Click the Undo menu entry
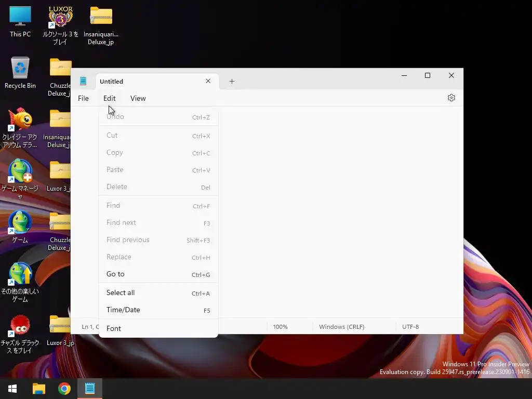This screenshot has width=532, height=399. pos(158,117)
